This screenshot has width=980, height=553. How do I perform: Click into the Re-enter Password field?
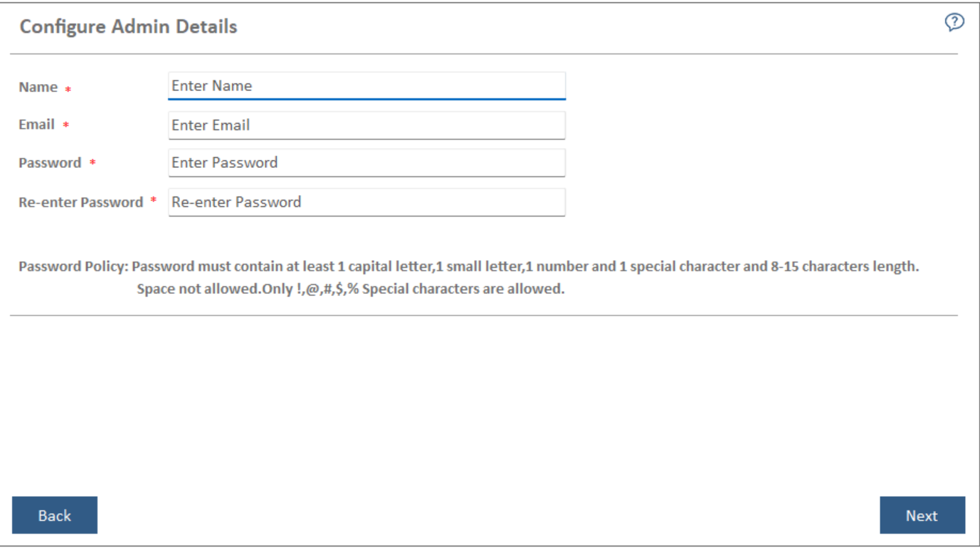click(367, 202)
